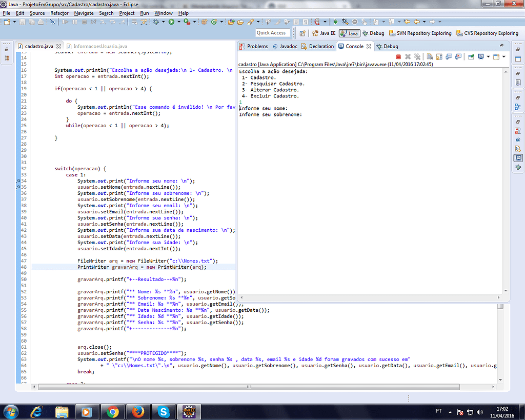Screen dimensions: 525x420
Task: Open Google Chrome from the taskbar
Action: pos(113,411)
